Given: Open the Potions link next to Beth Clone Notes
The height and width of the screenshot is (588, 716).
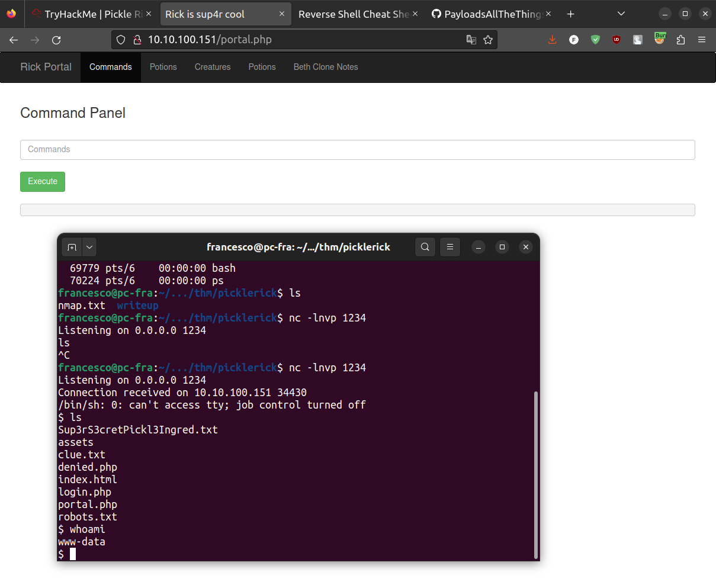Looking at the screenshot, I should tap(262, 67).
